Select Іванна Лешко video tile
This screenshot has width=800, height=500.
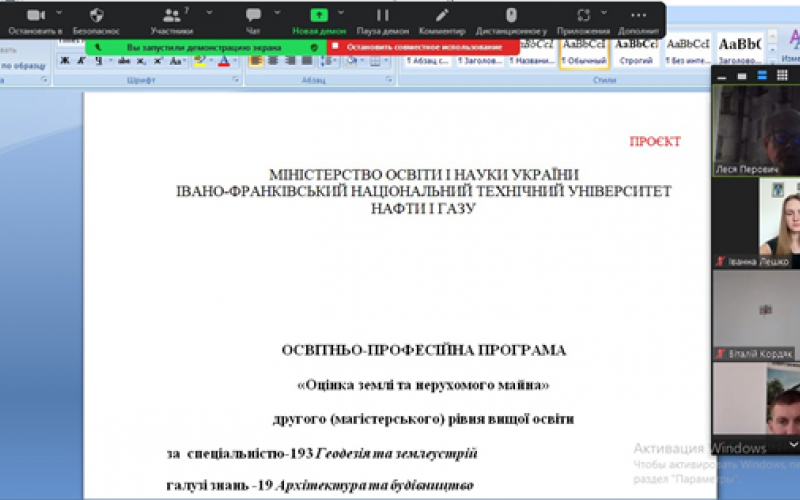pyautogui.click(x=757, y=223)
